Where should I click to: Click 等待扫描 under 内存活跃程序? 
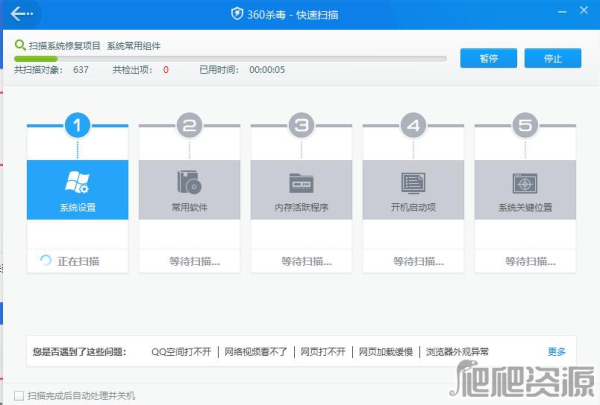tap(307, 261)
